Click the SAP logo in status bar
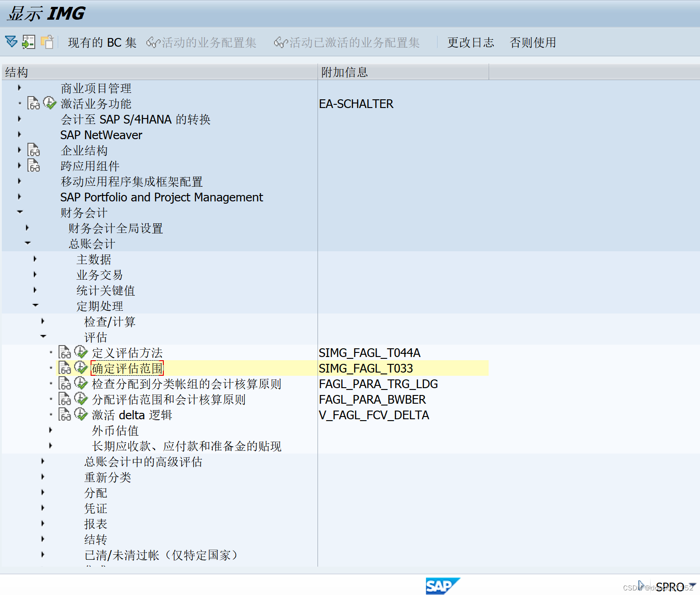 442,586
